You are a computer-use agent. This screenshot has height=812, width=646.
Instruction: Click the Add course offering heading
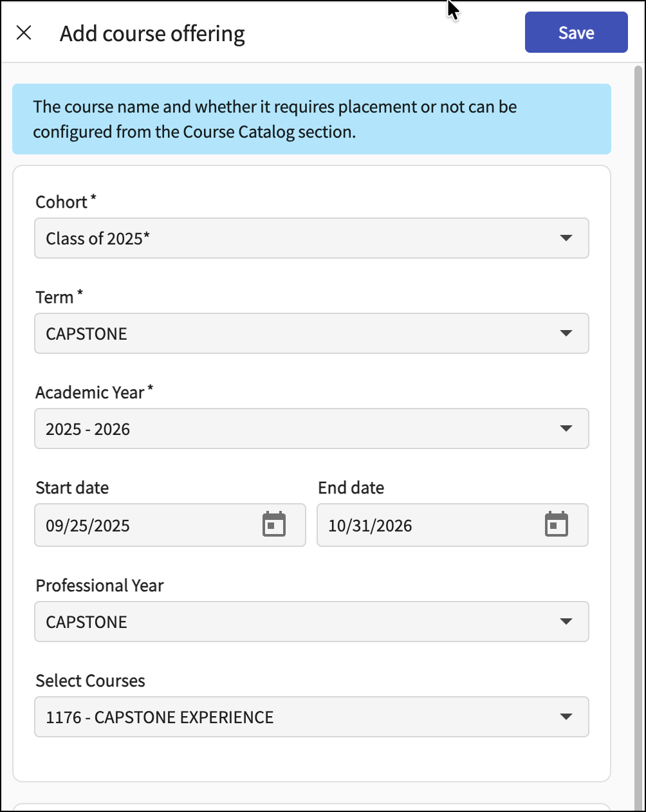click(152, 33)
